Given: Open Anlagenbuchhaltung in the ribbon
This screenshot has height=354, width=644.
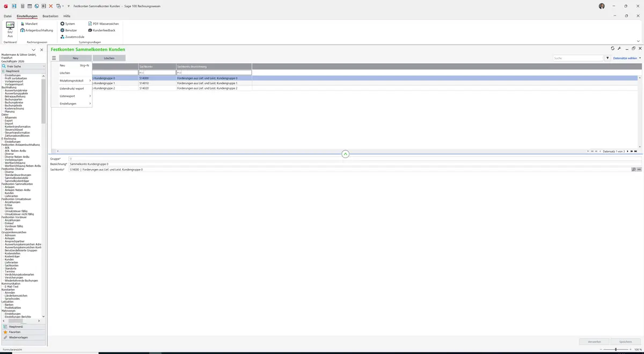Looking at the screenshot, I should [37, 30].
